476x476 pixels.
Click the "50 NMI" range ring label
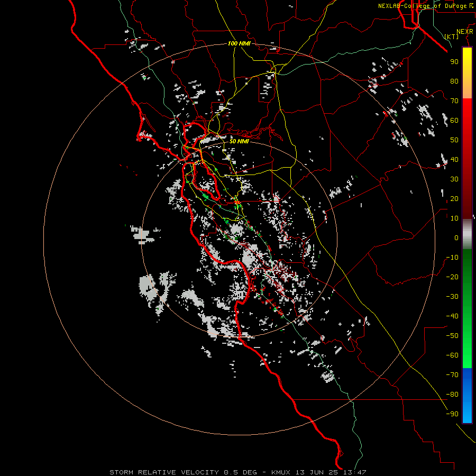pyautogui.click(x=239, y=141)
